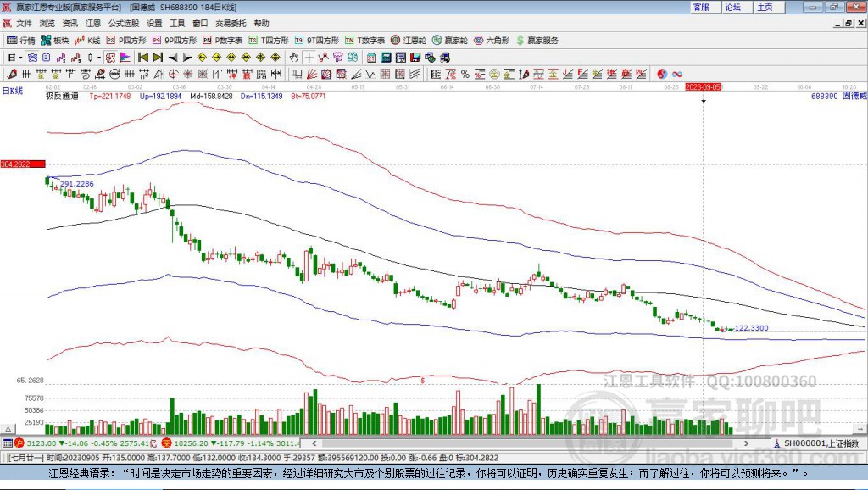Toggle the crosshair cursor tool
The height and width of the screenshot is (490, 868).
point(309,57)
